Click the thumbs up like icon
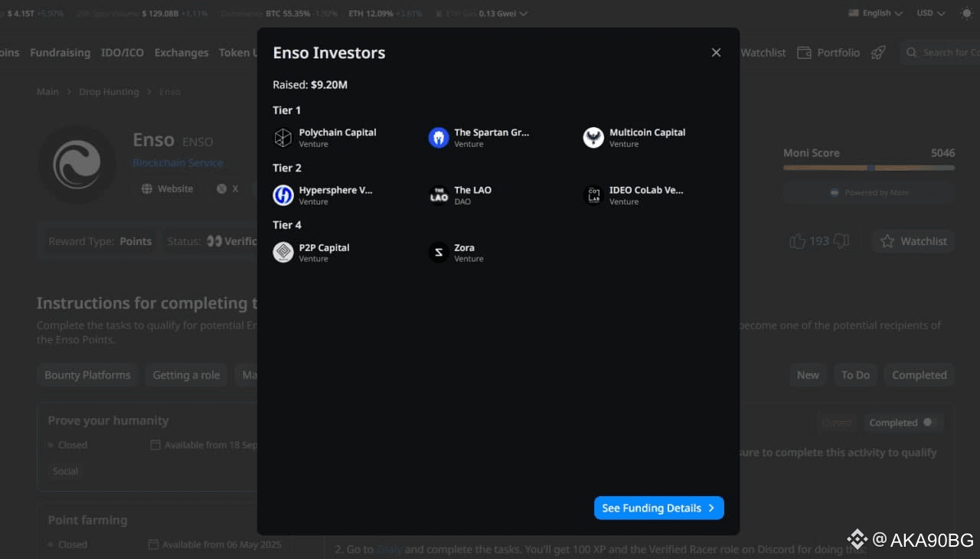Screen dimensions: 980x559 [x=797, y=241]
